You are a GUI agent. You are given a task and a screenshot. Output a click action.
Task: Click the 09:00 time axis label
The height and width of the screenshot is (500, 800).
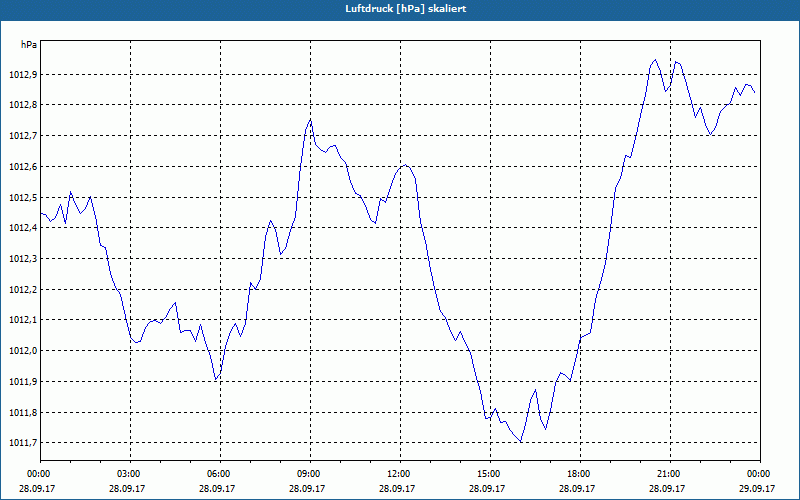[x=310, y=474]
